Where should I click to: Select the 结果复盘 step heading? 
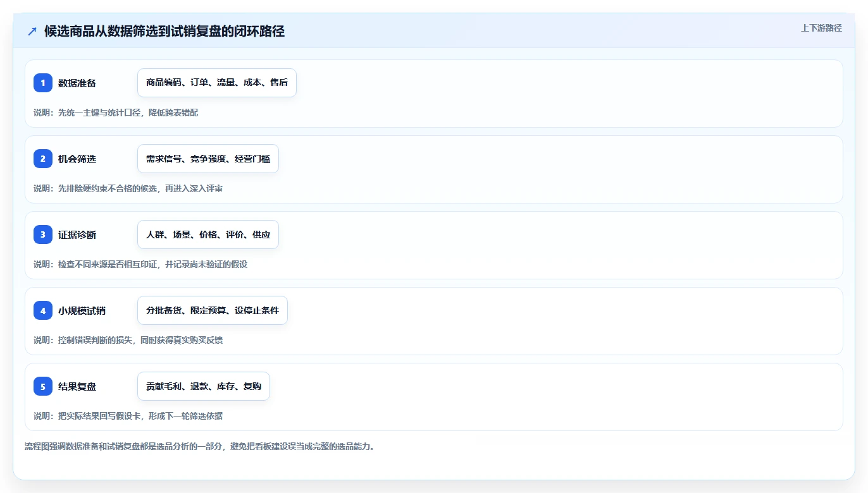[77, 386]
